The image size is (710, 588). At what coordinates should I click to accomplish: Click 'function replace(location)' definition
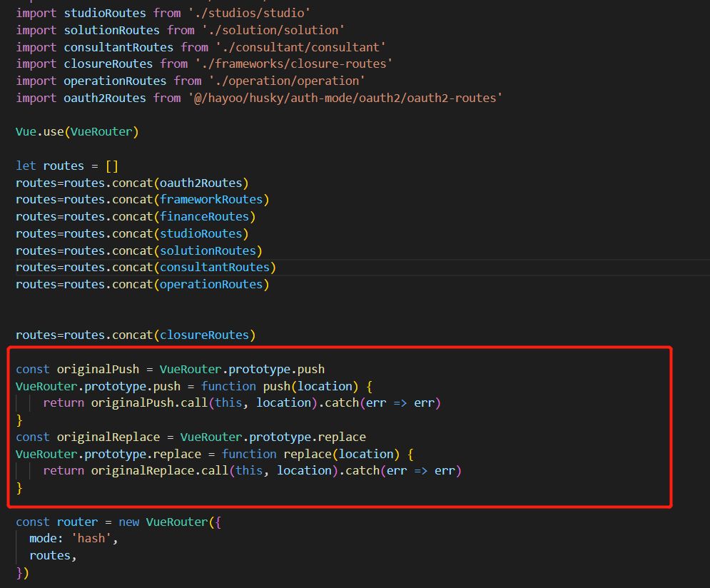click(x=310, y=455)
